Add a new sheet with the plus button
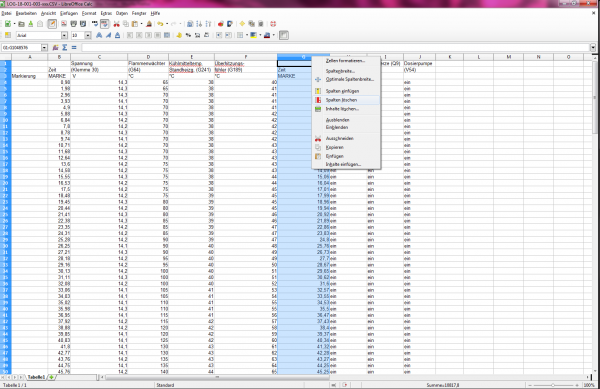600x389 pixels. pos(51,377)
